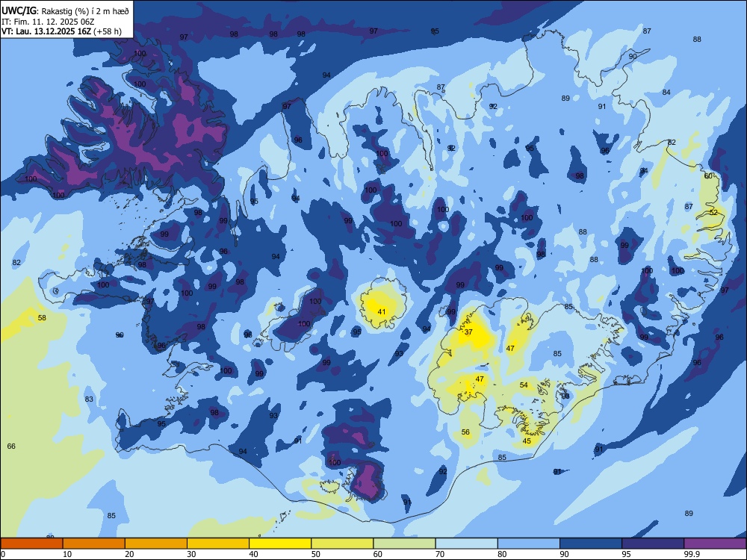This screenshot has height=560, width=747.
Task: Click the '20' legend tick label
Action: [x=129, y=554]
